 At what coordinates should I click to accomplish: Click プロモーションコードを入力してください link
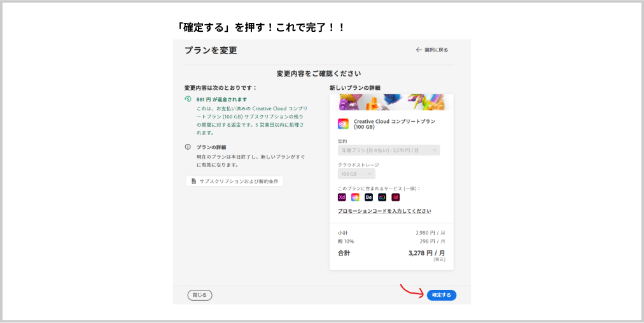384,212
